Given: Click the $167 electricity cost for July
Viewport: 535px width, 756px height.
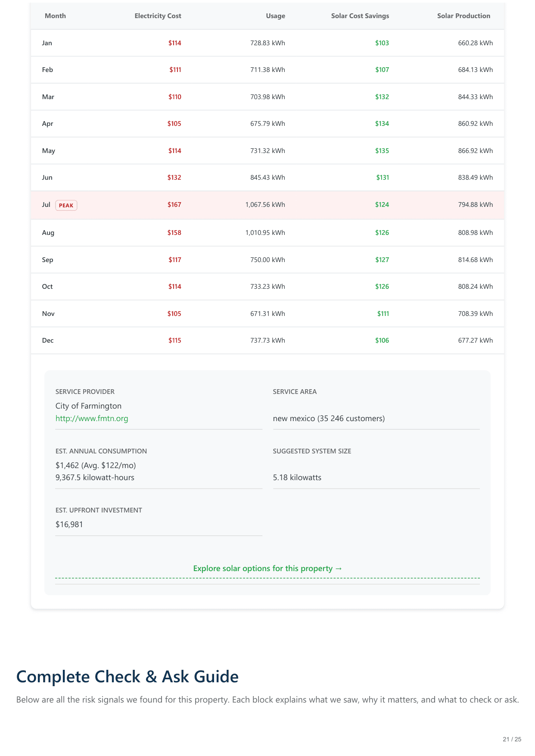Looking at the screenshot, I should (x=174, y=205).
